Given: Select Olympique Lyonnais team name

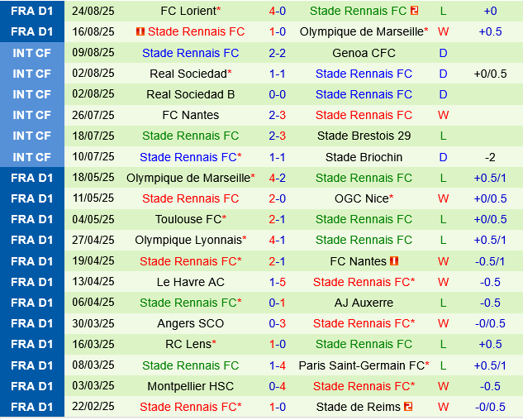Looking at the screenshot, I should pos(188,240).
